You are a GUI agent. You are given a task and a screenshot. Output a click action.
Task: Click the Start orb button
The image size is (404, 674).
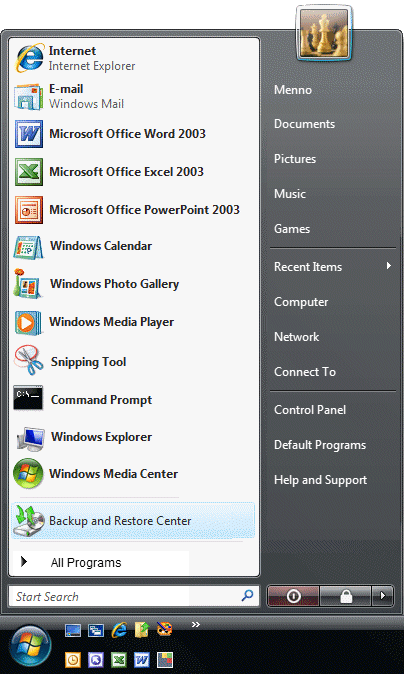(x=31, y=646)
